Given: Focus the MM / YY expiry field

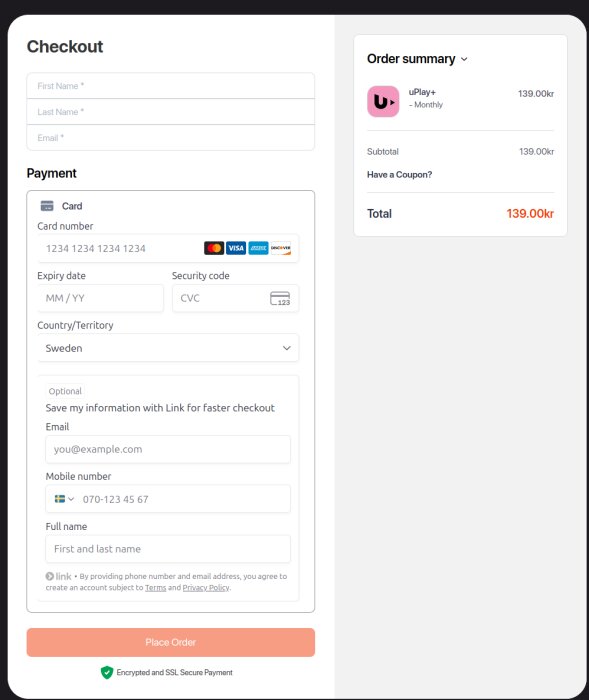Looking at the screenshot, I should point(100,298).
